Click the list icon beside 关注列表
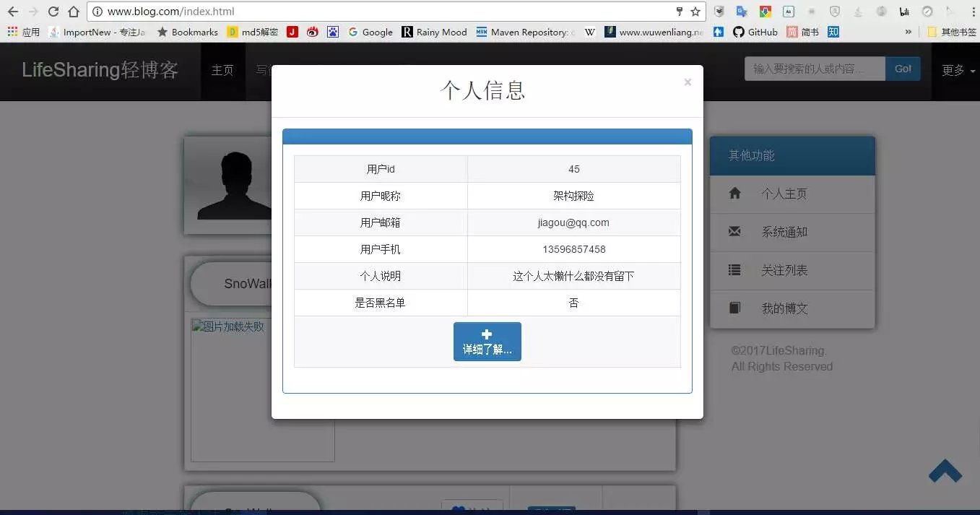The width and height of the screenshot is (980, 515). [734, 270]
